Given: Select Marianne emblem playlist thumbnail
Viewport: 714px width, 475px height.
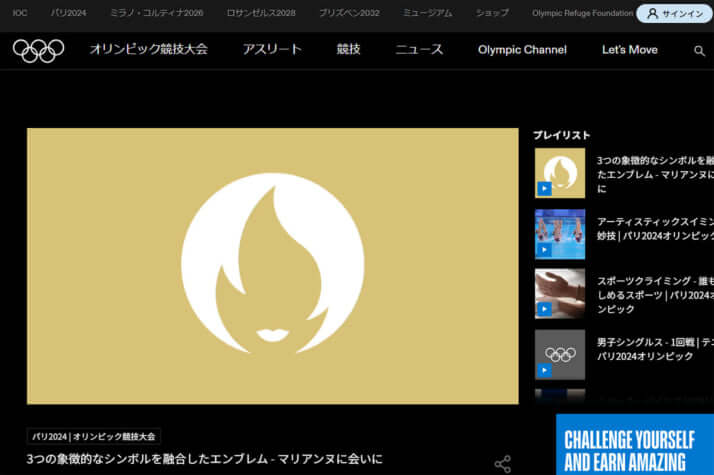Looking at the screenshot, I should click(x=560, y=173).
